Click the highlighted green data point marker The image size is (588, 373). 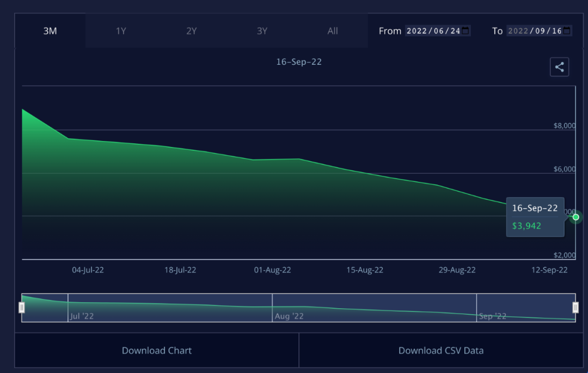(576, 217)
